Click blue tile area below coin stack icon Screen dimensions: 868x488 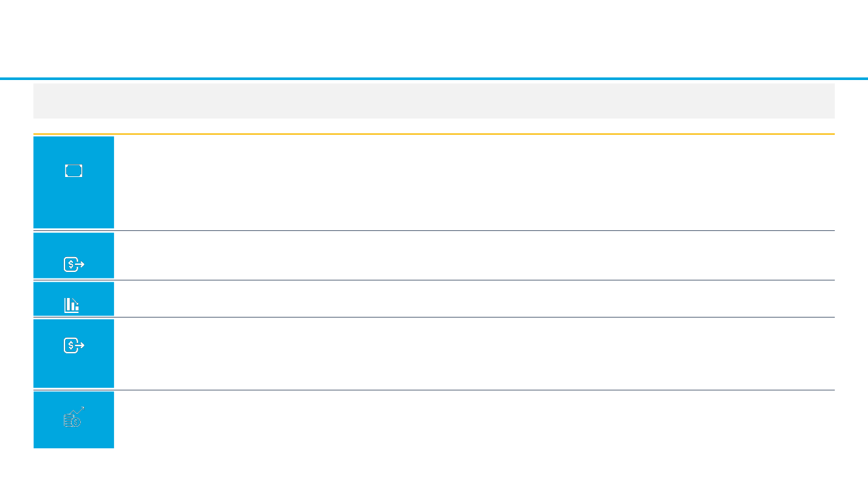[x=74, y=438]
